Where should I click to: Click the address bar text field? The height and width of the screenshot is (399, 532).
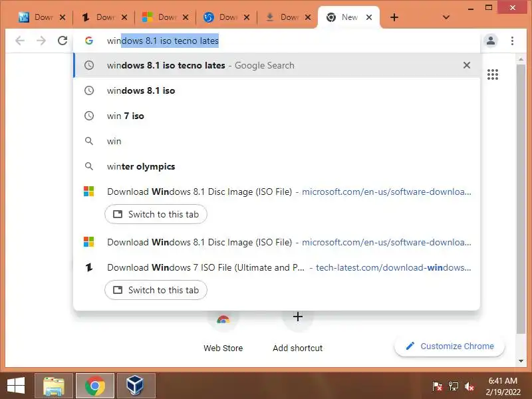277,41
